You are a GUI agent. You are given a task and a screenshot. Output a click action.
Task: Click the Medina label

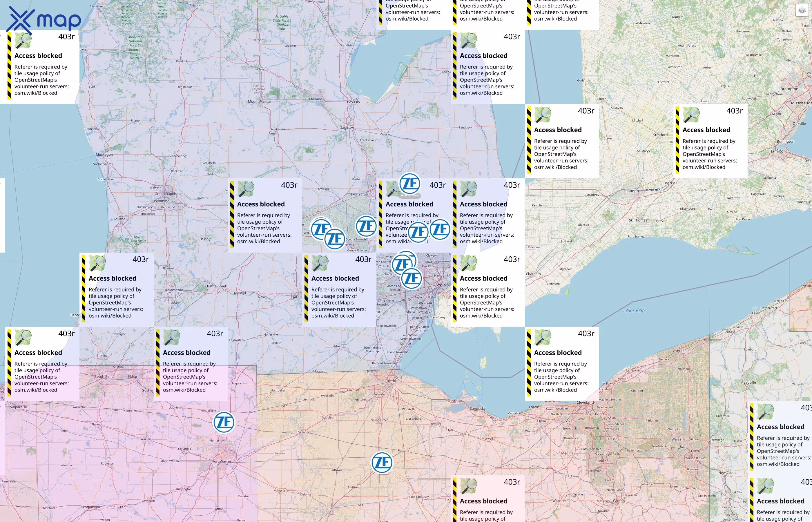point(567,454)
